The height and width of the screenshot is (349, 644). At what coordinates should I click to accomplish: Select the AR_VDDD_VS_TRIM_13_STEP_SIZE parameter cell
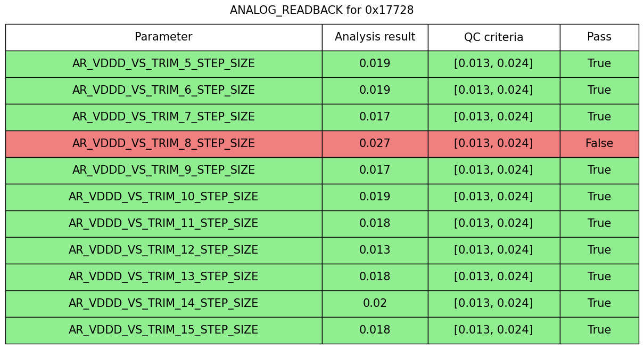[x=163, y=277]
